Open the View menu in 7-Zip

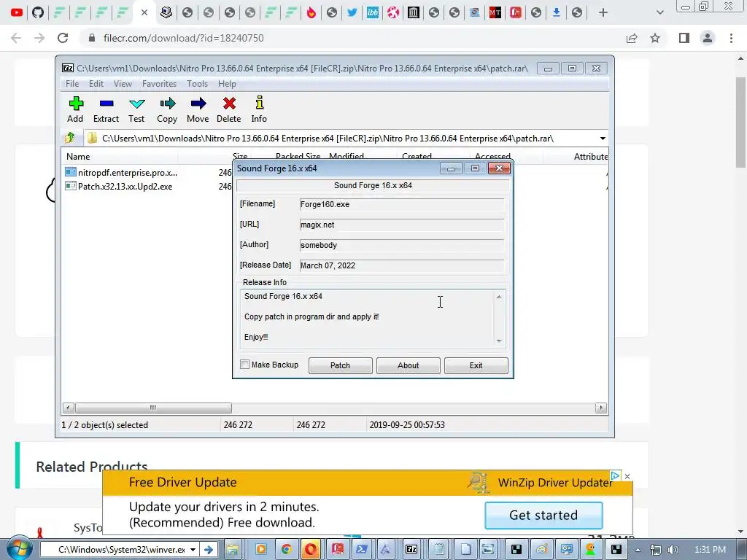point(123,84)
